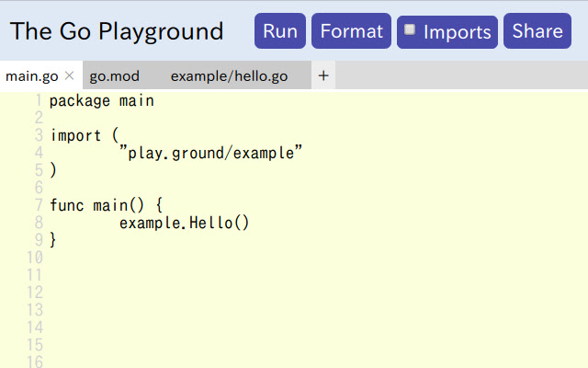Run the Go program
Image resolution: width=588 pixels, height=368 pixels.
pyautogui.click(x=279, y=30)
